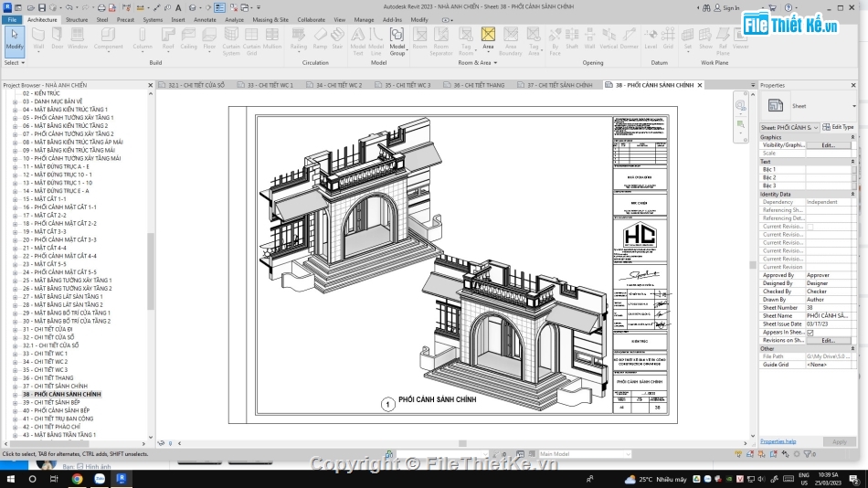Expand the 15 - MẶT CẮT 1-1 node

(x=15, y=199)
